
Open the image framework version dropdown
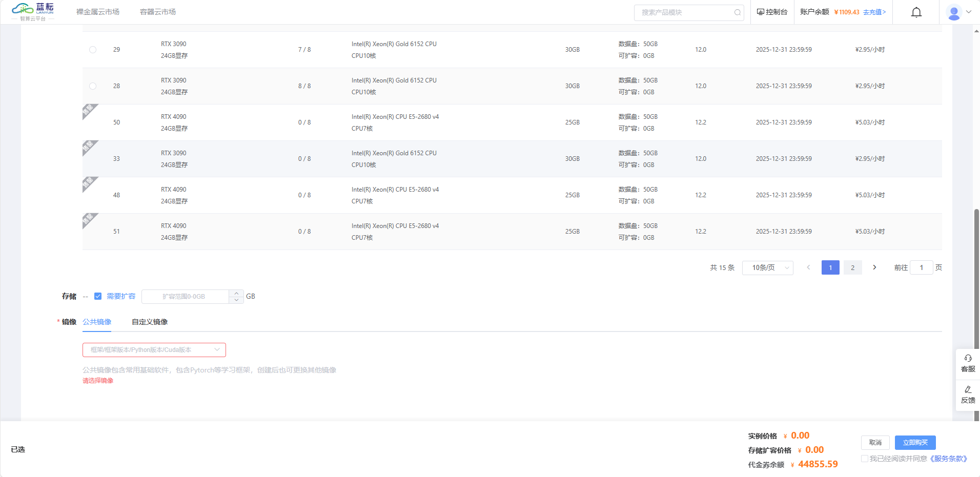(154, 350)
